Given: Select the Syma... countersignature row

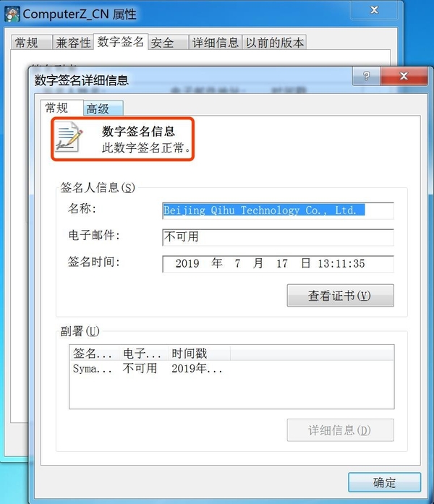Looking at the screenshot, I should point(231,368).
